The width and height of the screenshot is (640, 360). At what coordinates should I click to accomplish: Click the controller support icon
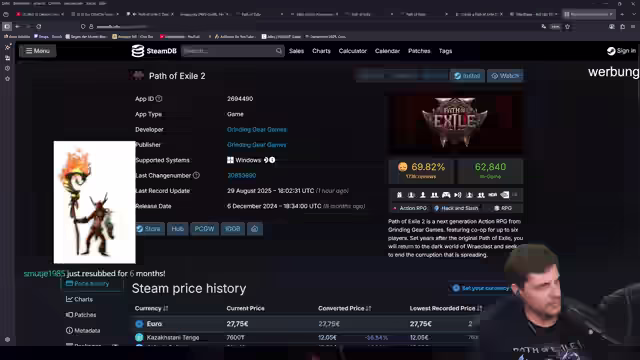446,195
